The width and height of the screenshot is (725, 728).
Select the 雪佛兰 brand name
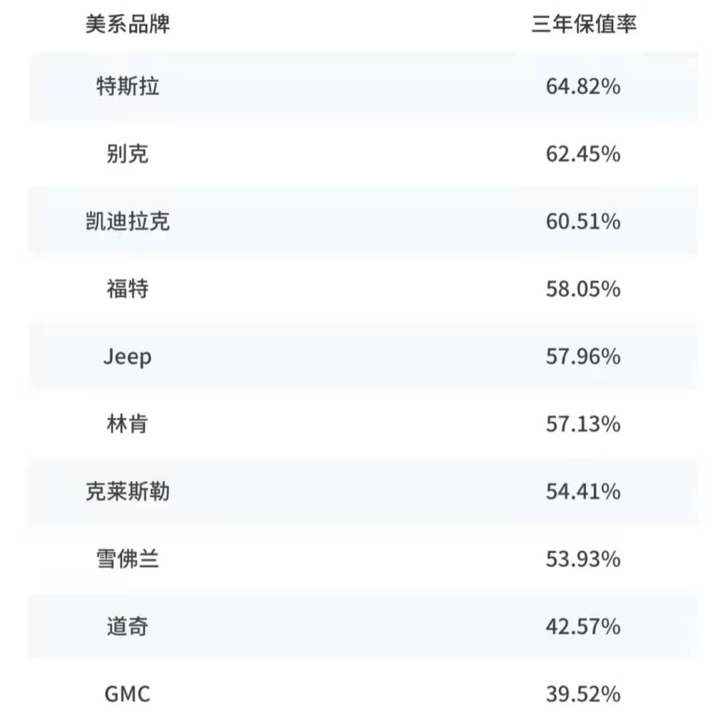tap(128, 559)
